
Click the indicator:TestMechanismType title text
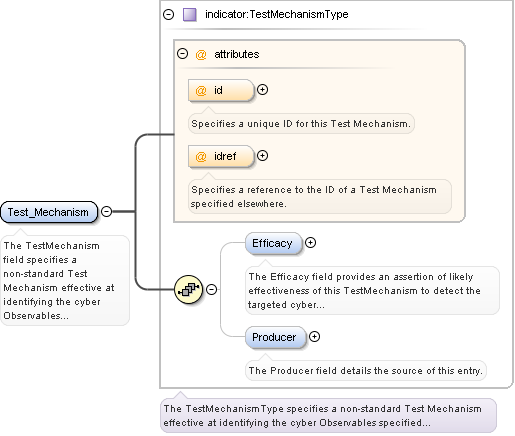(277, 14)
